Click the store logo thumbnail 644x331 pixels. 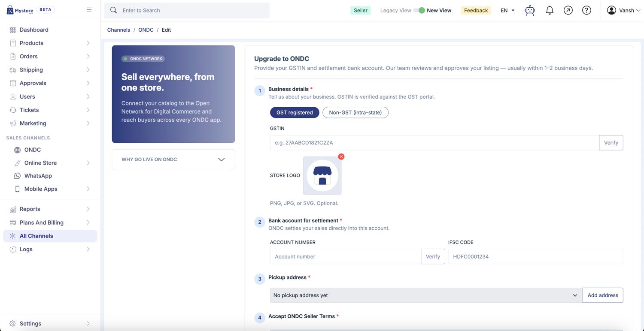[x=322, y=176]
